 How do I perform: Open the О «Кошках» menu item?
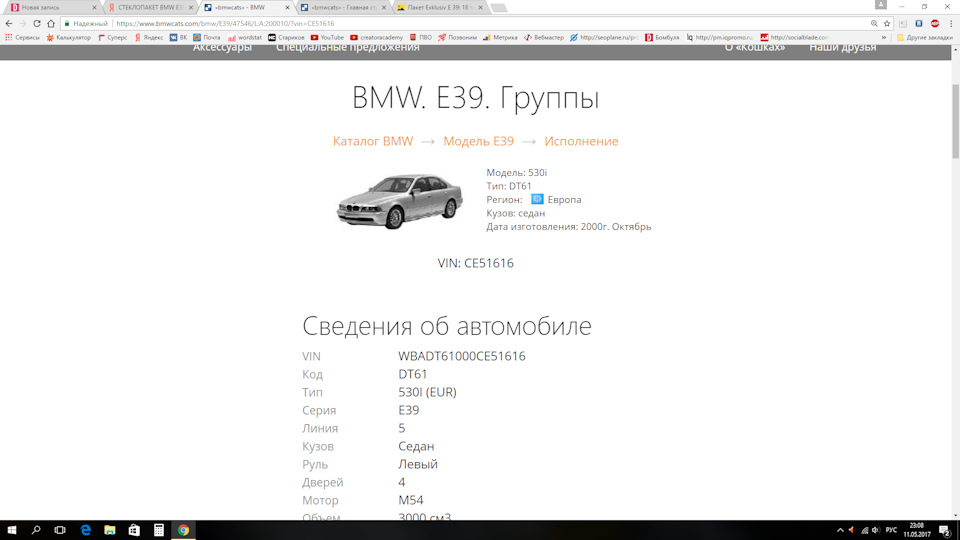tap(755, 48)
